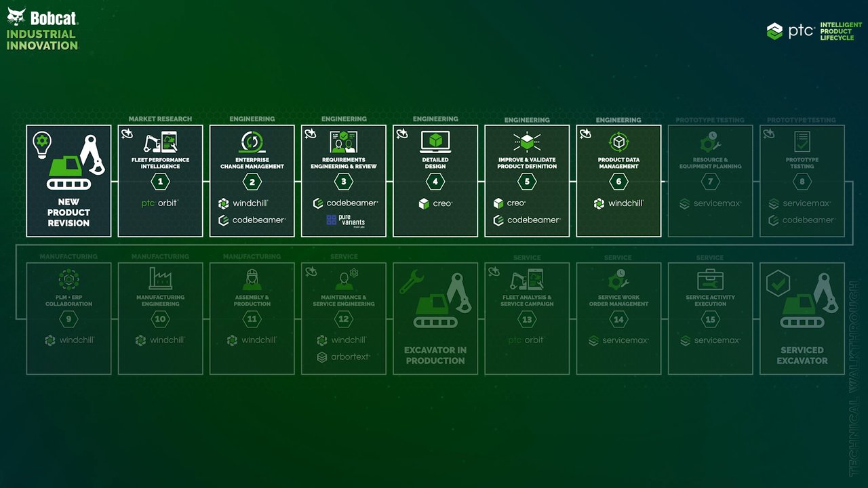Click codebeamer logo in Improve & Validate card
This screenshot has width=868, height=488.
(x=527, y=220)
